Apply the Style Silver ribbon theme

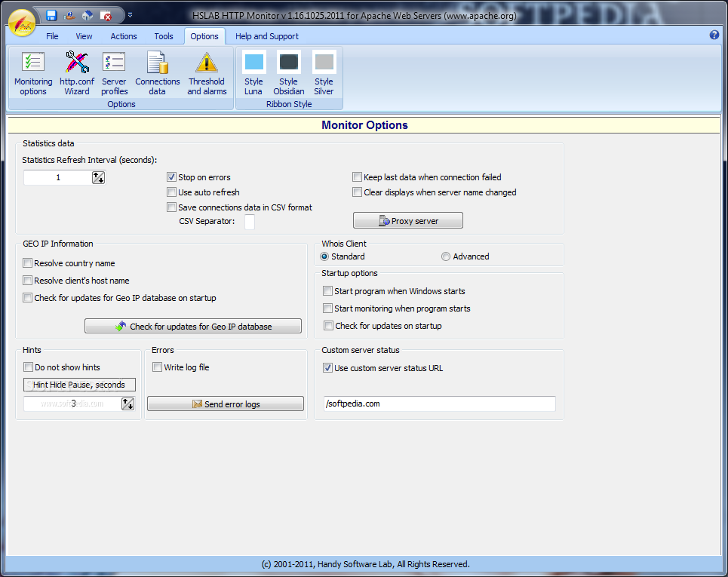(324, 73)
